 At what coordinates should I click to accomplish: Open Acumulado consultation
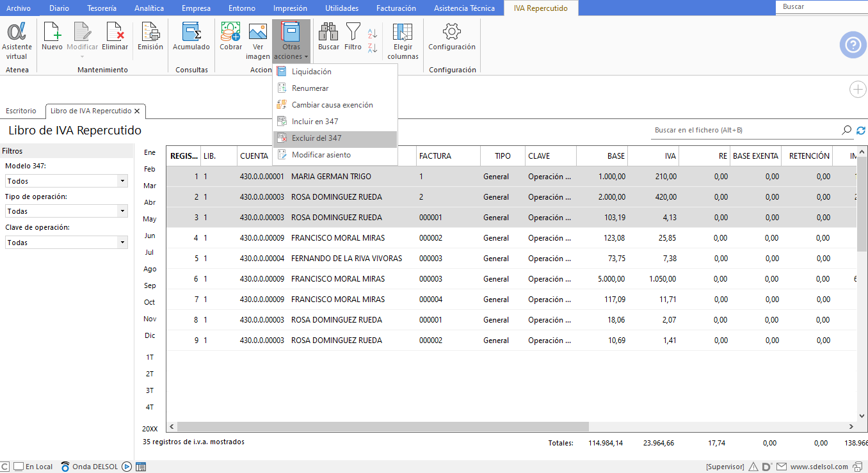[x=191, y=36]
